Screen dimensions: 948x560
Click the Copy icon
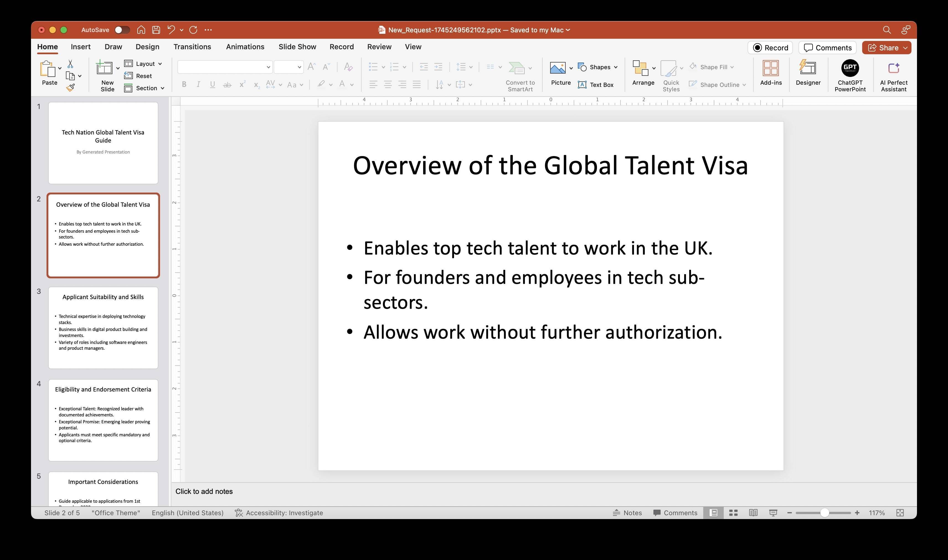70,76
